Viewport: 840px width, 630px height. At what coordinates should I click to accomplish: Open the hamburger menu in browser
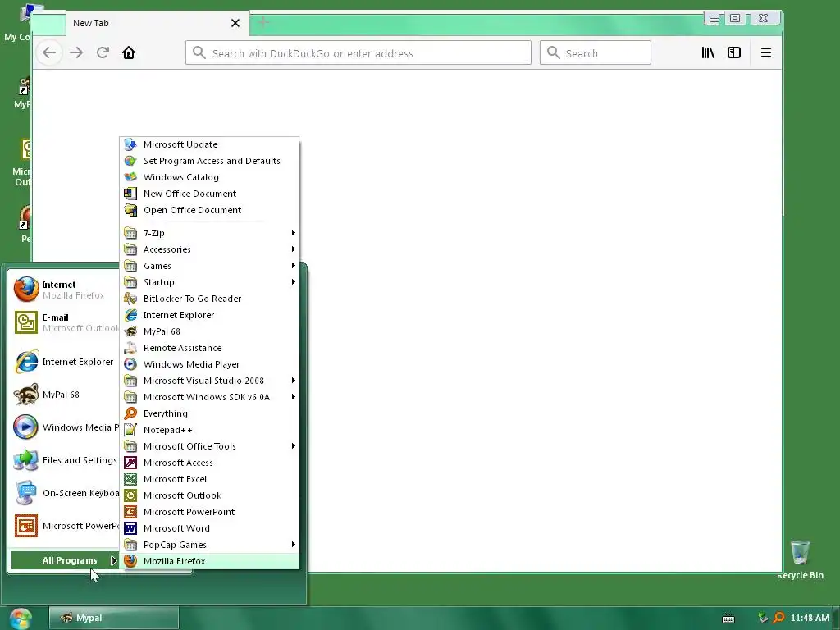click(766, 52)
